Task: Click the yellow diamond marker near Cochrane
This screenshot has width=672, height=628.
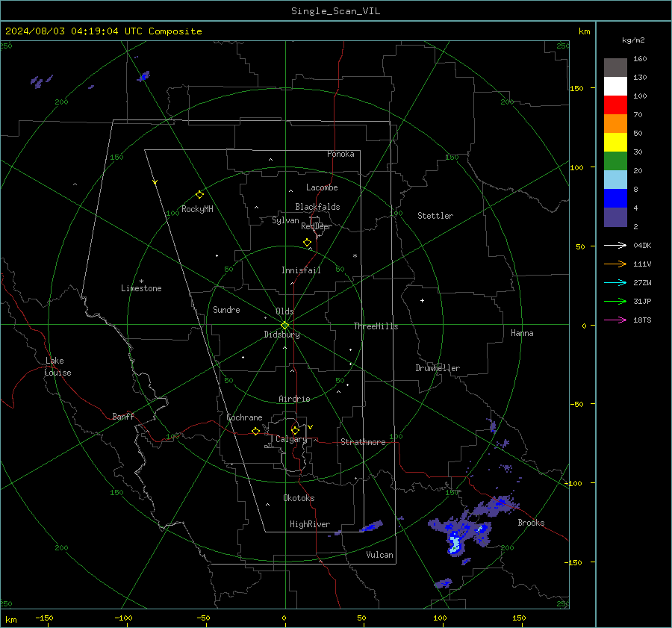Action: coord(255,432)
